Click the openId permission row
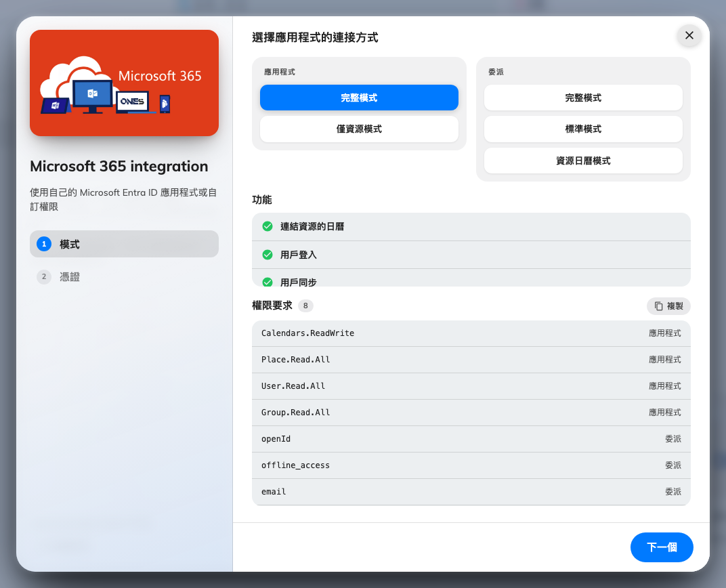Image resolution: width=726 pixels, height=588 pixels. coord(471,439)
